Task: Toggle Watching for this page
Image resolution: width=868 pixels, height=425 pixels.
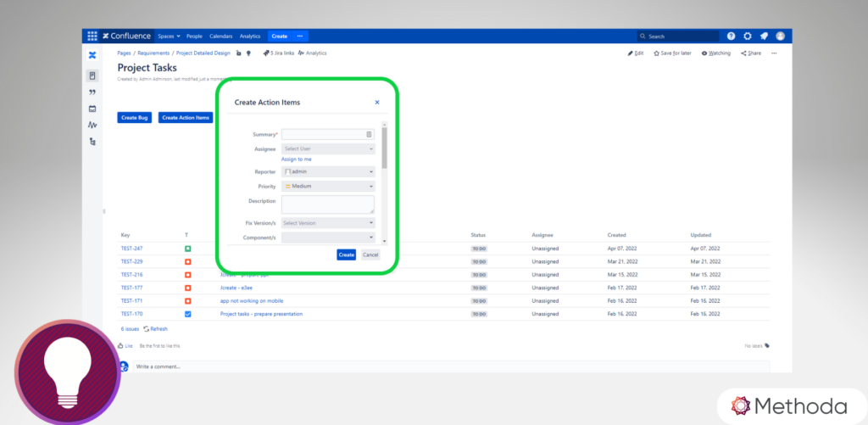Action: coord(716,53)
